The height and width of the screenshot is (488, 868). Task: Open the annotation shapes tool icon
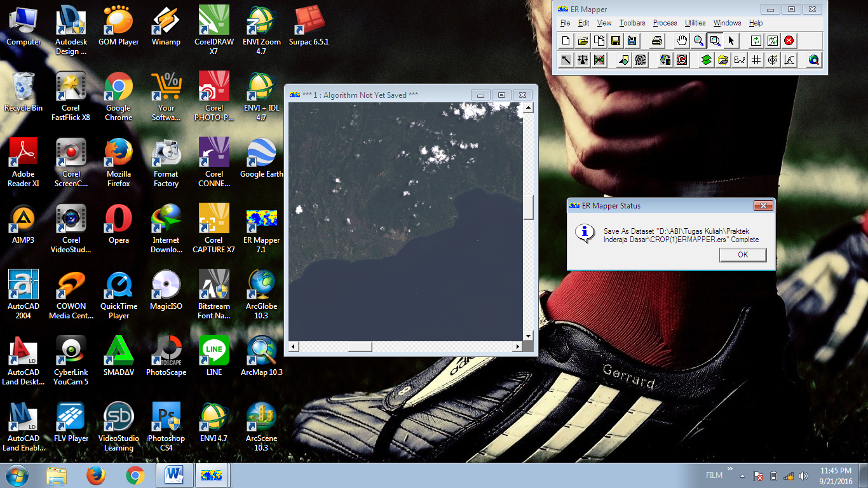click(623, 60)
